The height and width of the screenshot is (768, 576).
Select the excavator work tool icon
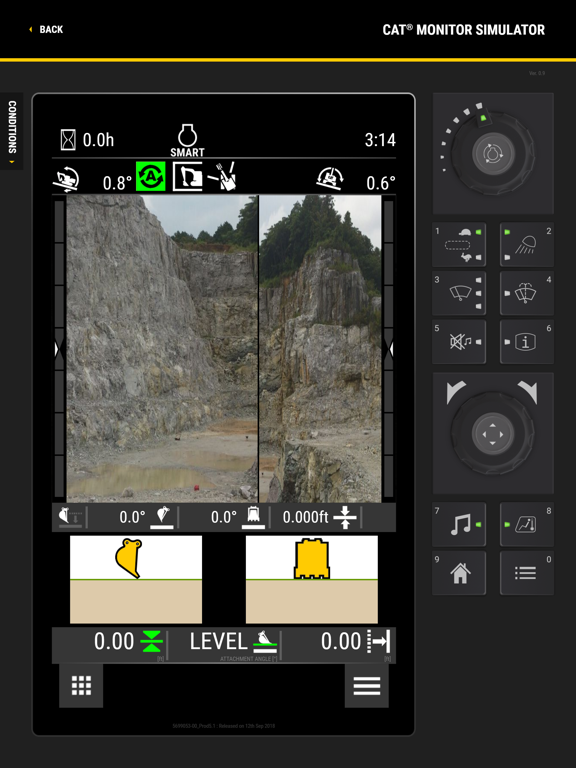tap(188, 176)
